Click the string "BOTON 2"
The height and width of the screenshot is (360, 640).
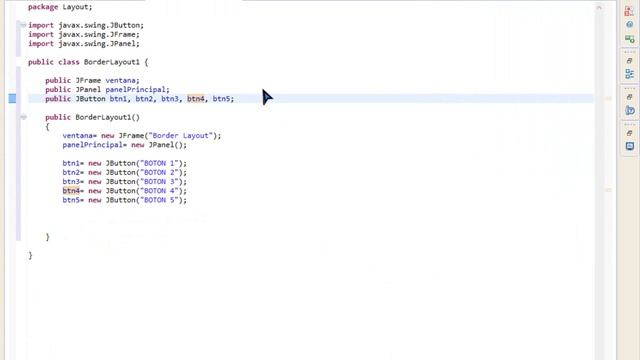159,172
